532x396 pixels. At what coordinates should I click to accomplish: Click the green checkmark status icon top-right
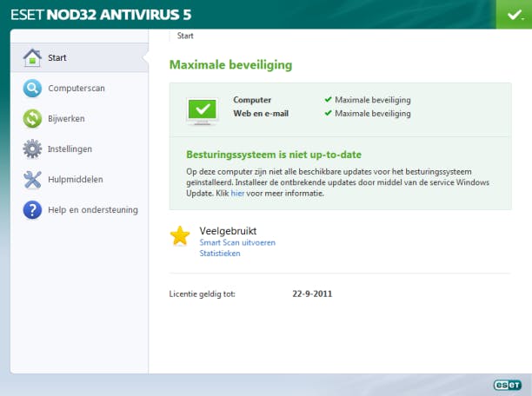click(514, 15)
